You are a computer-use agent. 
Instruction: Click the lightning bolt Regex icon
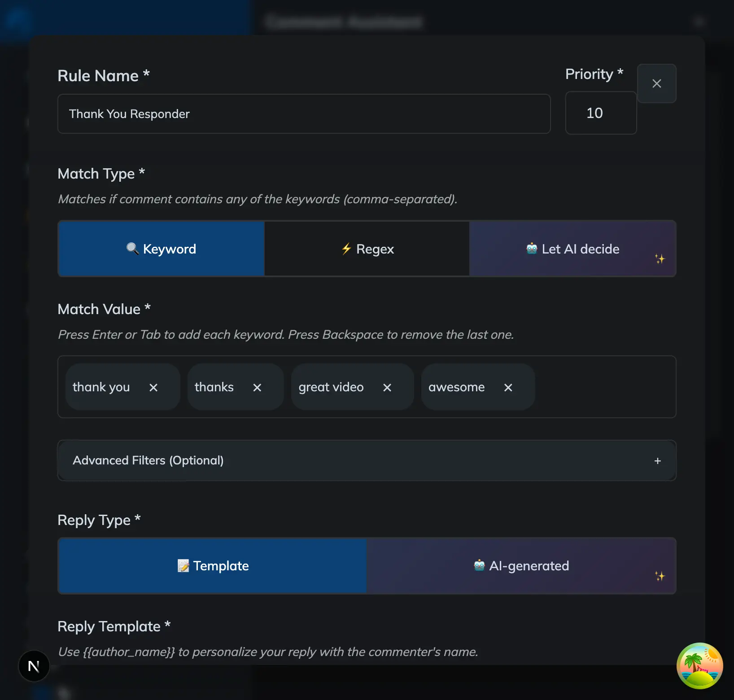346,249
